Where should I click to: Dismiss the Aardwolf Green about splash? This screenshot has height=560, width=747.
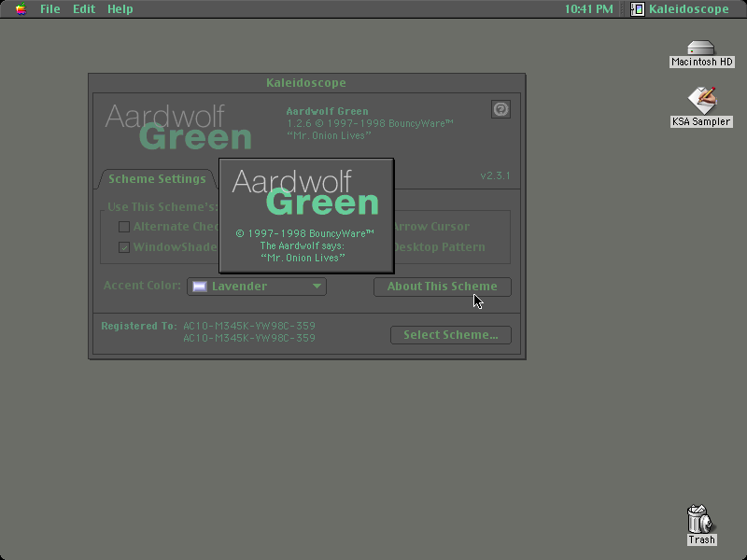[306, 216]
